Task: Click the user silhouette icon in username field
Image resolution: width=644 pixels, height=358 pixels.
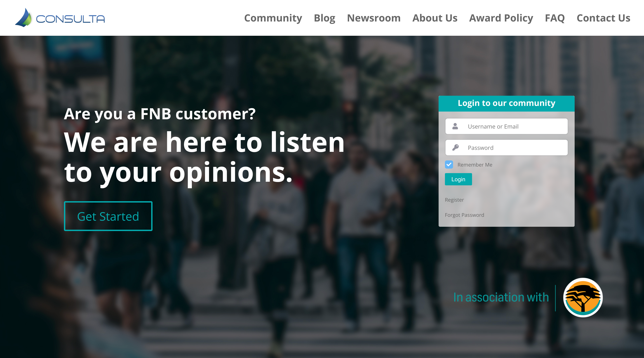Action: 455,126
